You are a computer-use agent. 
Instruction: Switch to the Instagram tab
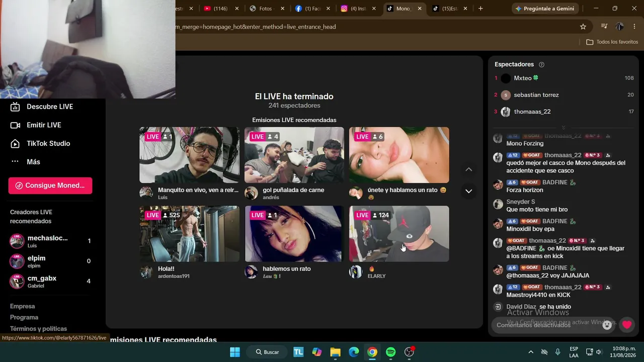click(x=357, y=9)
